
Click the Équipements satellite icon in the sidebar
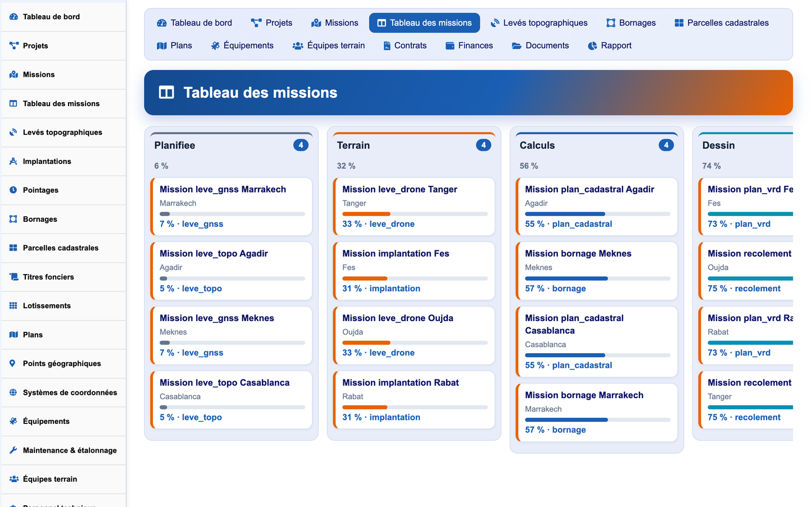[x=13, y=421]
